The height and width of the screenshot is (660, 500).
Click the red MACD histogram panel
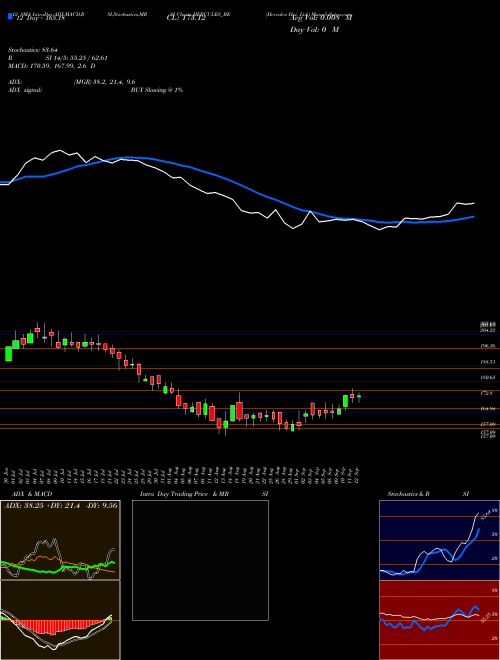tap(60, 620)
